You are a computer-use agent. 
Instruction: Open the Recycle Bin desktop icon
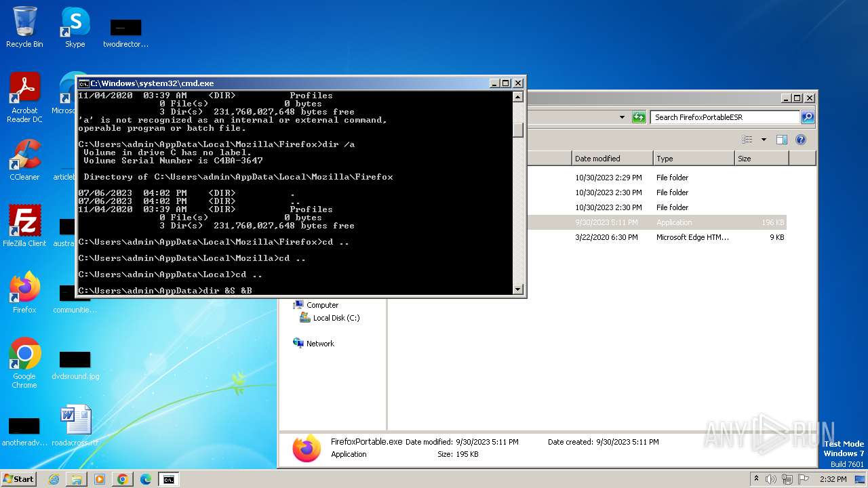point(24,27)
